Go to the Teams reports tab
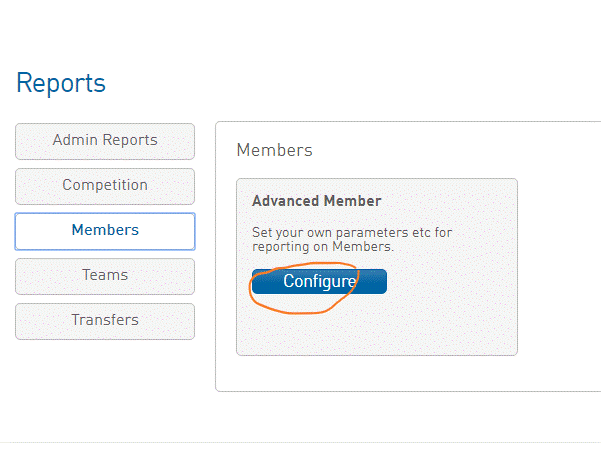 pos(105,276)
